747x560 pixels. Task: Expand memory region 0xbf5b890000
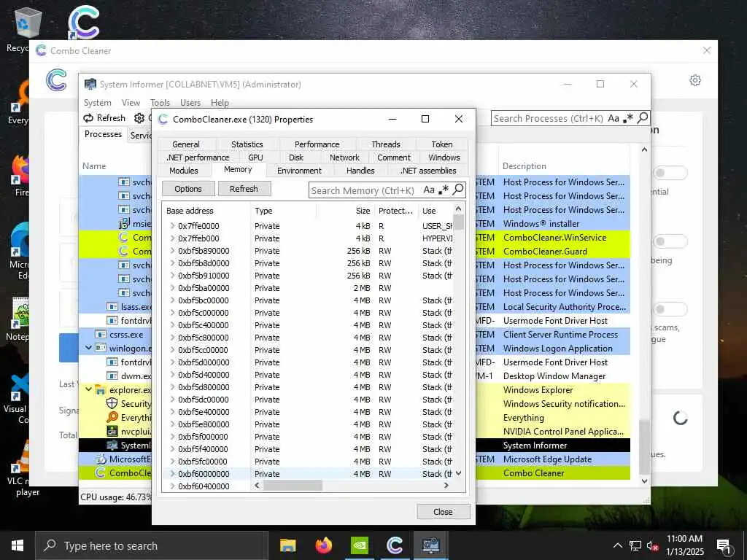[172, 251]
